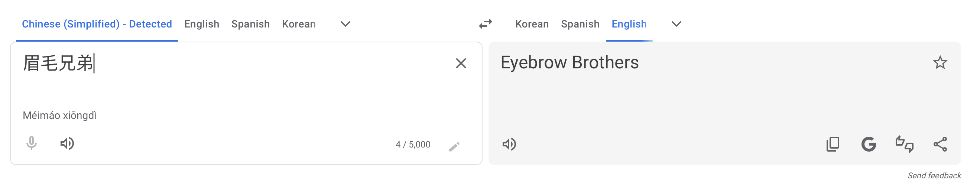
Task: Choose Spanish as source language
Action: pyautogui.click(x=250, y=24)
